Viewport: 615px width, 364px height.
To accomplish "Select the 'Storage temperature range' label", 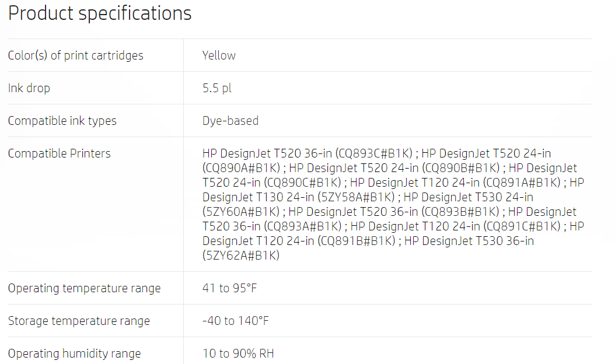I will 79,320.
